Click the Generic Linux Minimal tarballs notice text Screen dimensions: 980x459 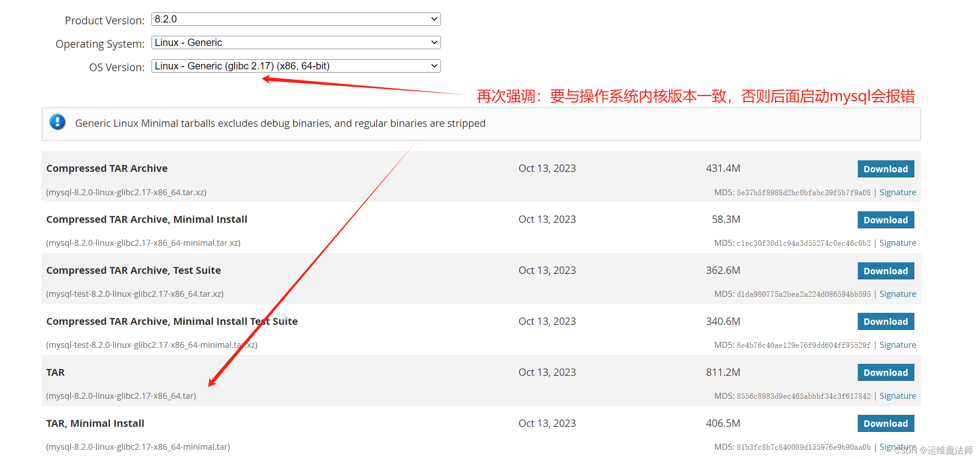point(280,124)
